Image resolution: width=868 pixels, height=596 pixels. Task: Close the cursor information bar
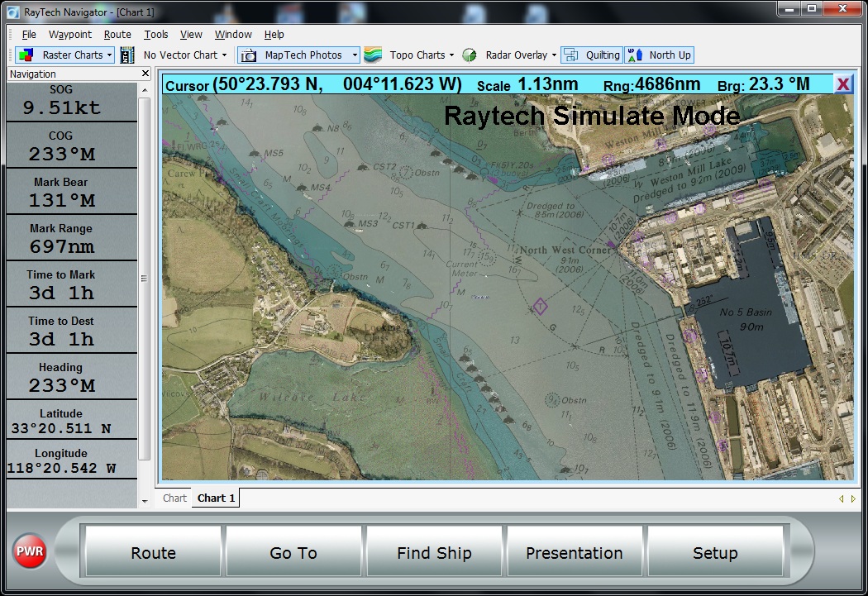[x=843, y=84]
